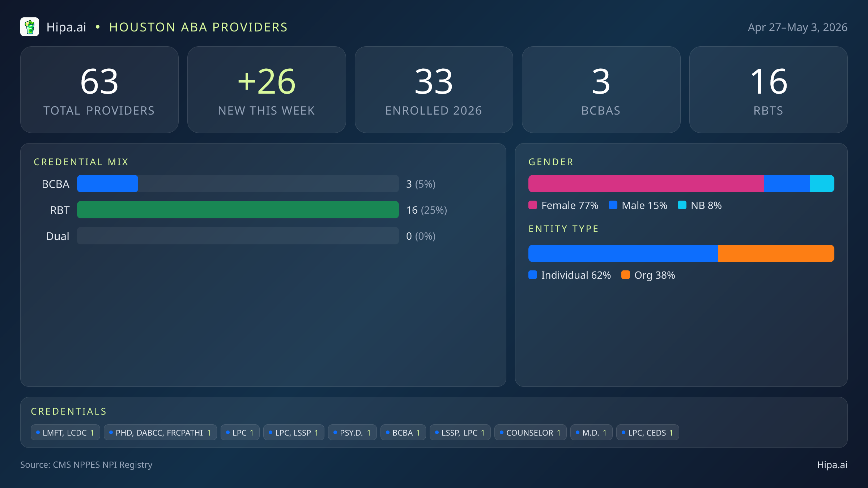Viewport: 868px width, 488px height.
Task: Click the blue Individual legend swatch
Action: 533,275
